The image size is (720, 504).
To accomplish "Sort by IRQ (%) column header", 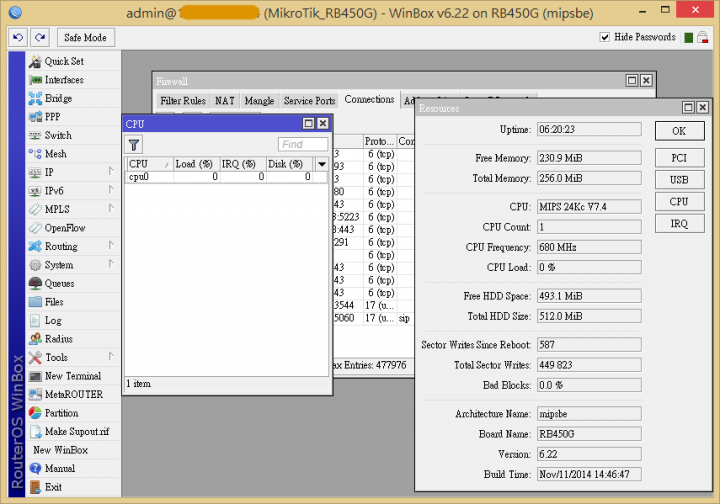I will [x=242, y=164].
